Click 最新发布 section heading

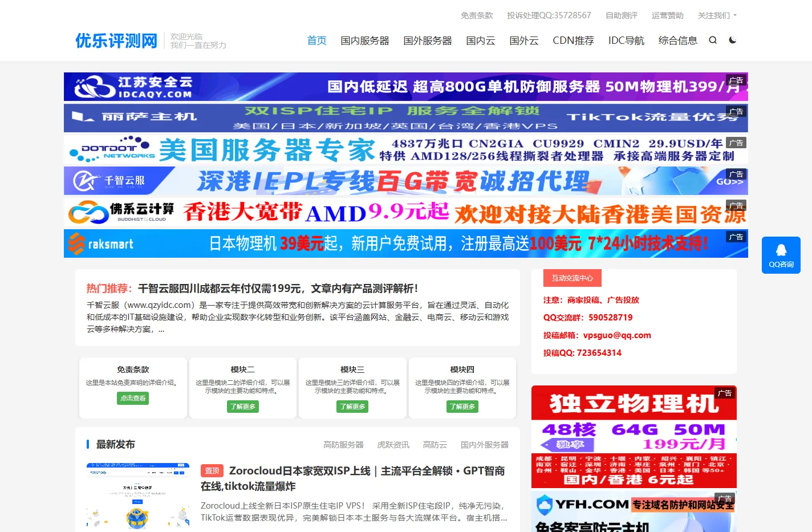coord(115,445)
